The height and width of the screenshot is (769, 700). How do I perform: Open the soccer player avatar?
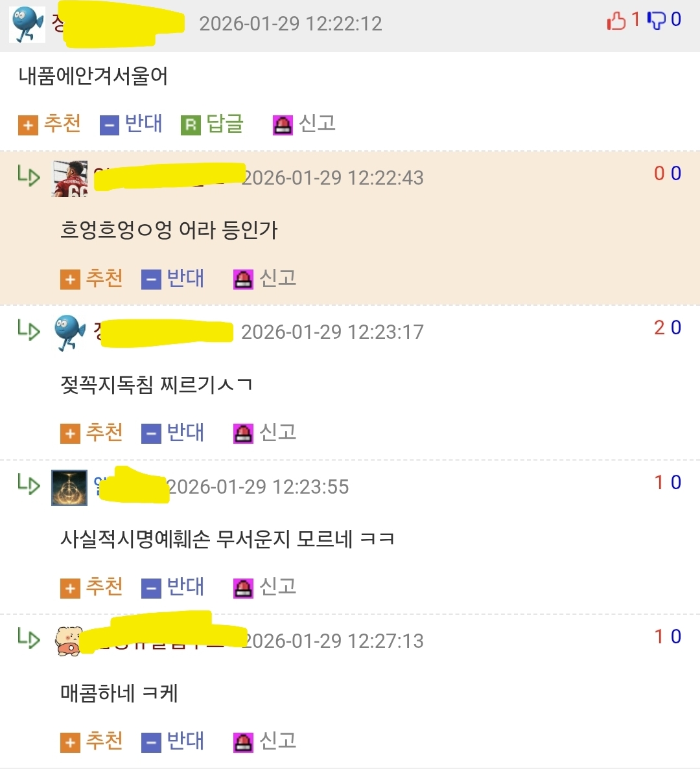pyautogui.click(x=69, y=179)
